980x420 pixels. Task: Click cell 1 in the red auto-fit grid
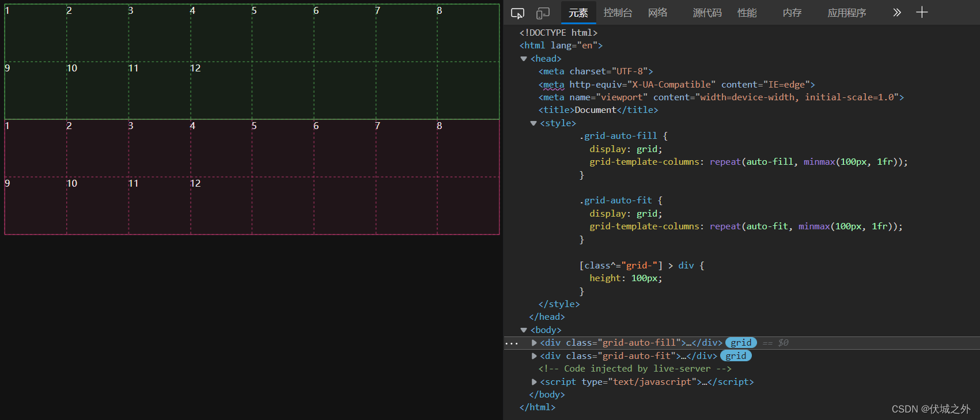tap(36, 148)
